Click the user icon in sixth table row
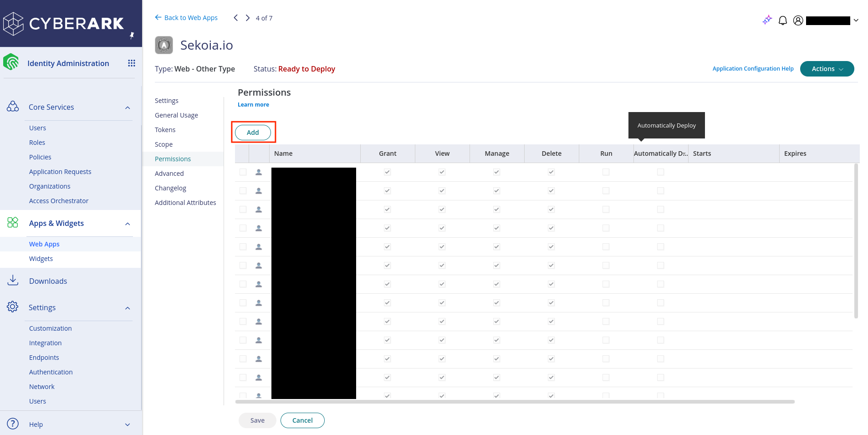The height and width of the screenshot is (435, 868). coord(259,266)
